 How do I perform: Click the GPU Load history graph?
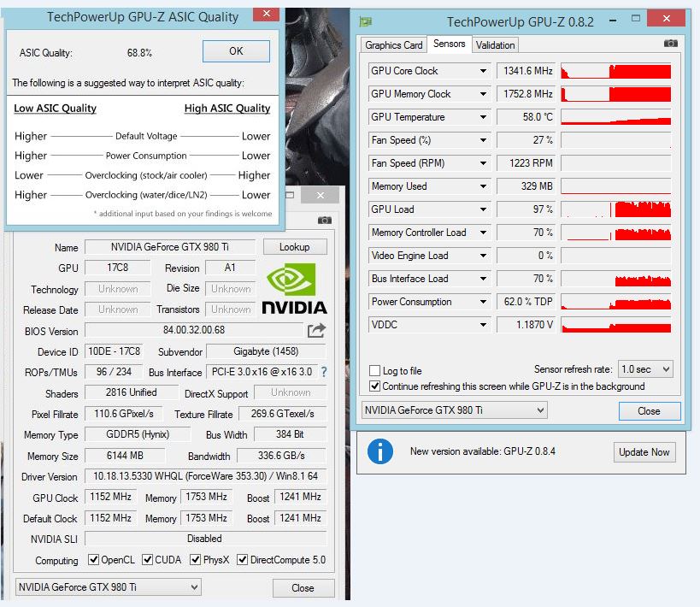pos(616,209)
